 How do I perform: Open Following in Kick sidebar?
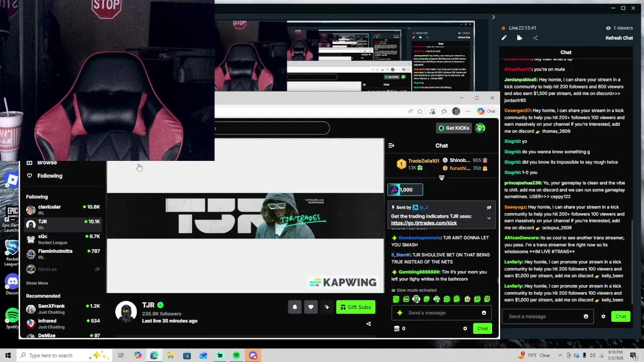coord(49,175)
